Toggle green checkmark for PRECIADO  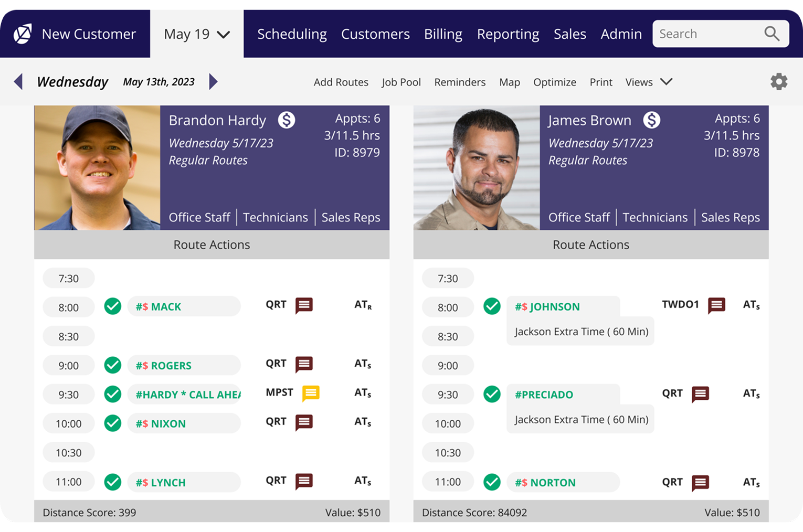click(x=492, y=394)
